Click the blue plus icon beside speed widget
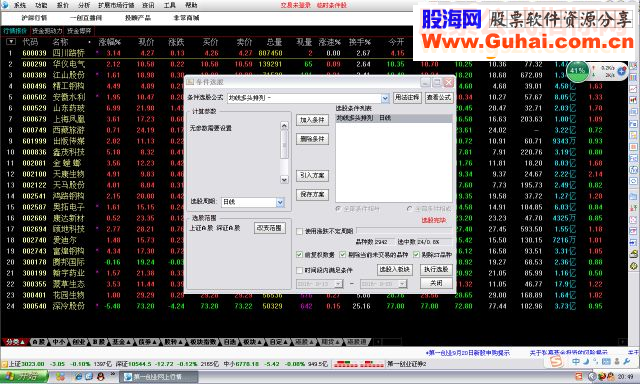This screenshot has height=384, width=640. pos(621,71)
